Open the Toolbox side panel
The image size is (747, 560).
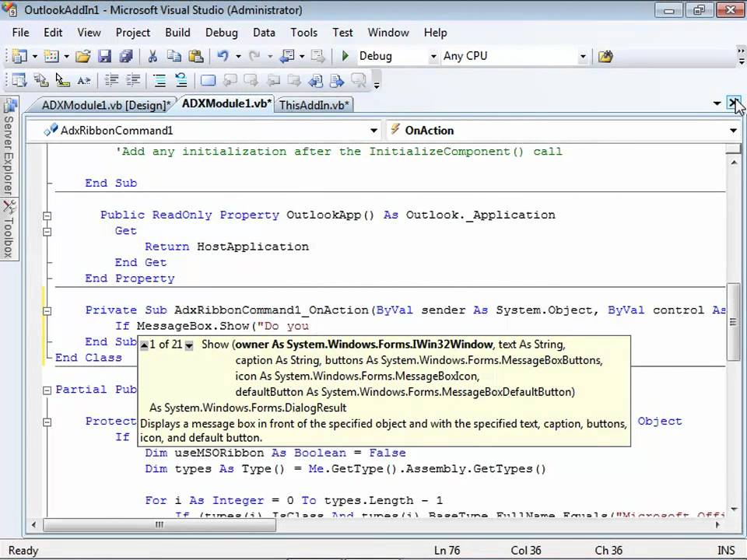[x=9, y=229]
